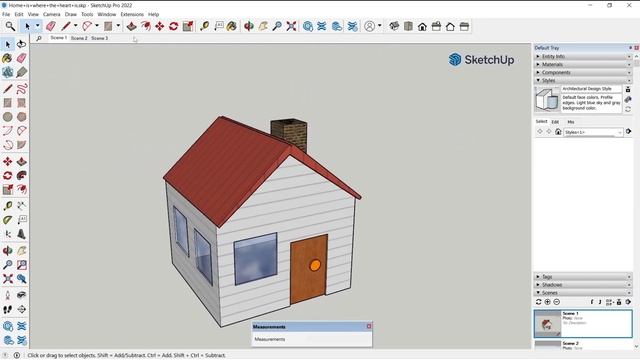Collapse the Scenes panel
The image size is (640, 360).
[x=583, y=293]
